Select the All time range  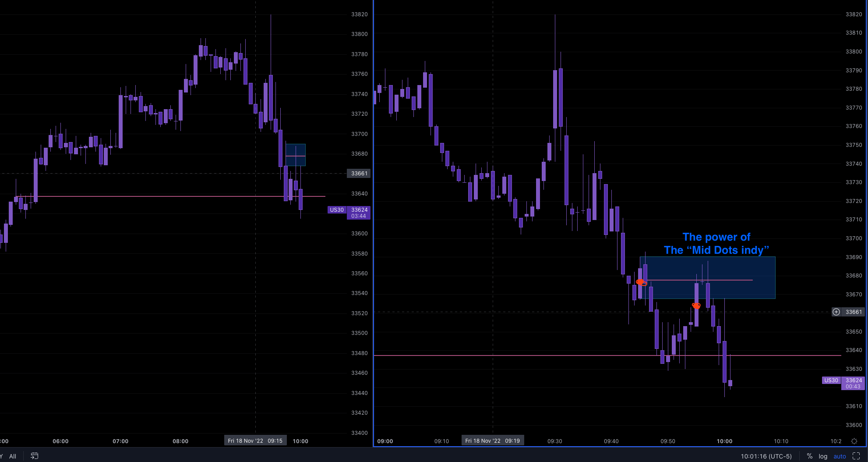pos(13,456)
